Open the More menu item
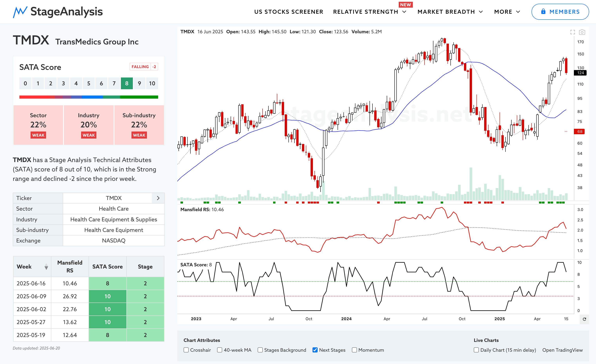Image resolution: width=596 pixels, height=364 pixels. [503, 12]
